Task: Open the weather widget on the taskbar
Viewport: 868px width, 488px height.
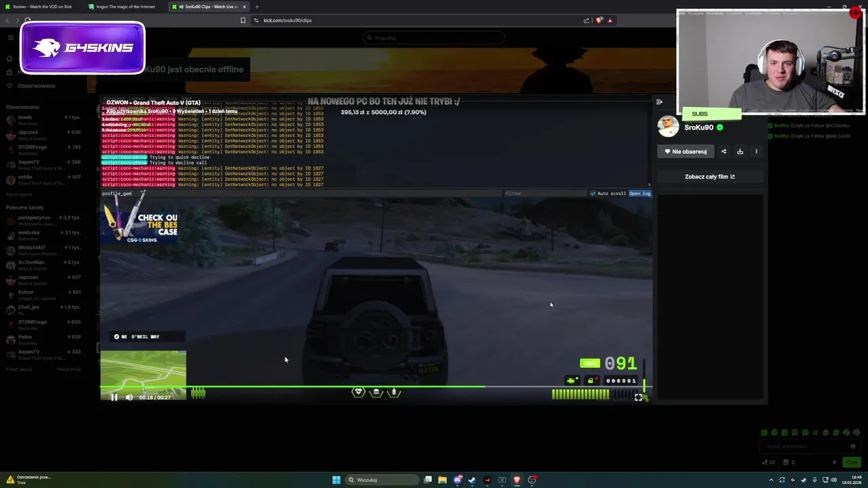Action: point(27,479)
